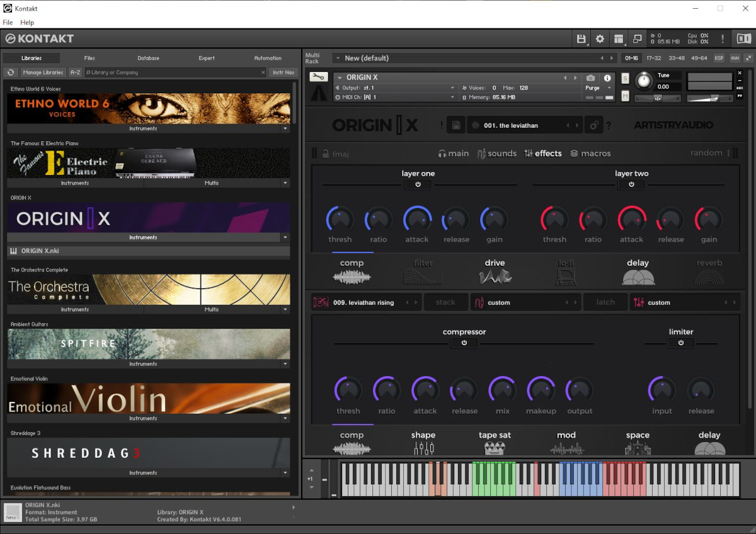Select the layer filter curve icon
756x534 pixels.
pos(423,276)
